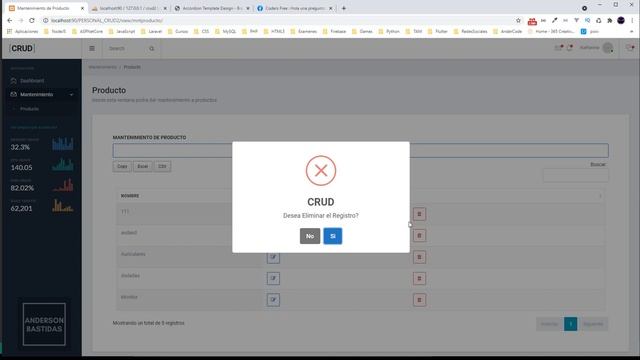Go back with the browser back arrow
Screen dimensions: 640x360
[9, 20]
